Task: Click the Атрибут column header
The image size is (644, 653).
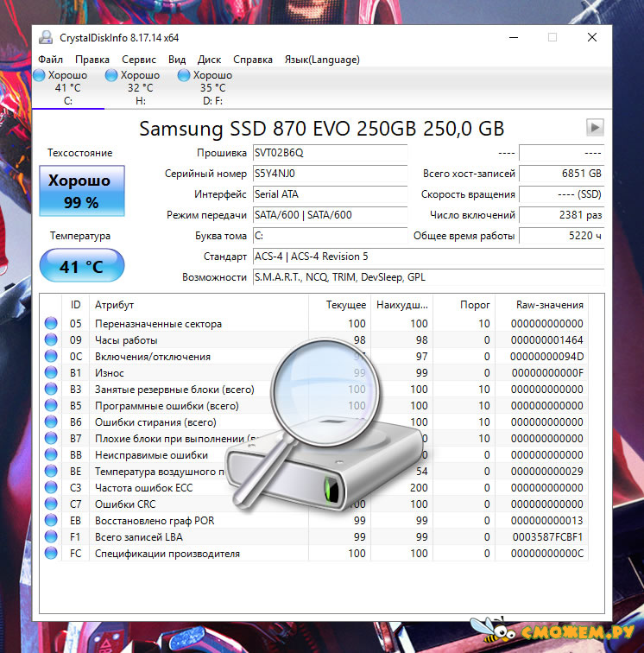Action: tap(199, 305)
